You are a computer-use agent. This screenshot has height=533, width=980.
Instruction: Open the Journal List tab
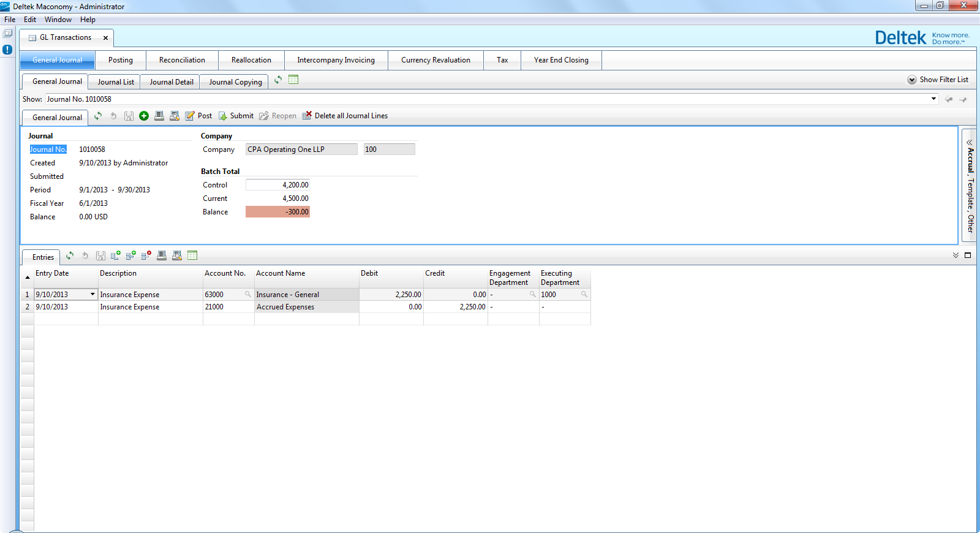115,82
